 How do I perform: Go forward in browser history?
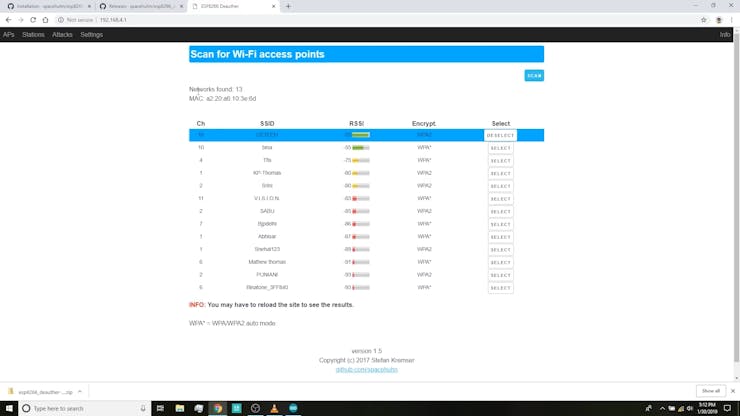point(21,20)
